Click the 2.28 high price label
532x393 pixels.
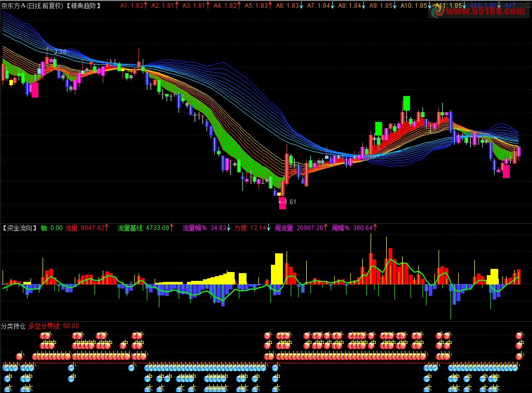[60, 52]
